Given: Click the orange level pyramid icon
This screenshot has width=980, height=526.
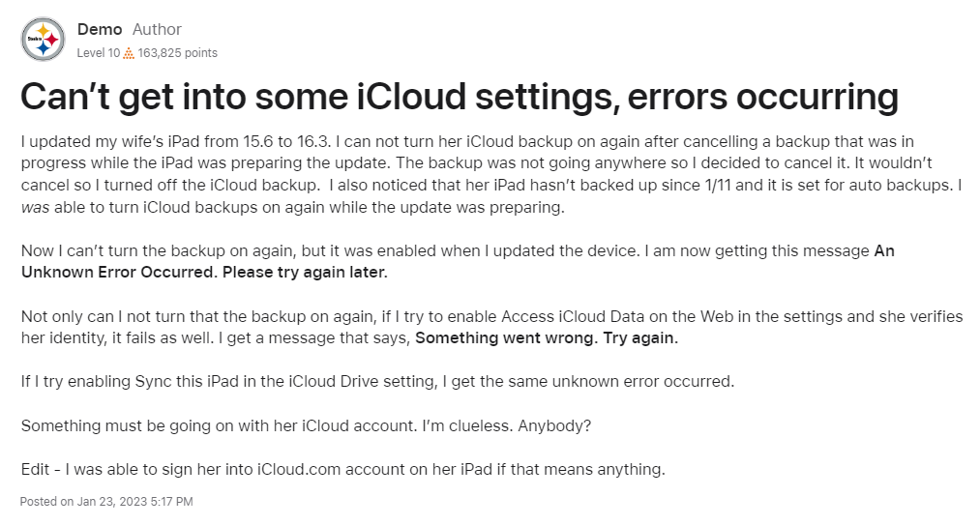Looking at the screenshot, I should [x=129, y=54].
